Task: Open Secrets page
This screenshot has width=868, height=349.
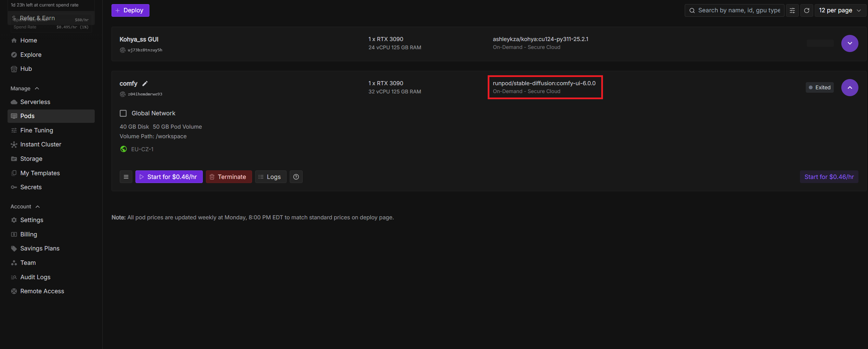Action: [51, 187]
